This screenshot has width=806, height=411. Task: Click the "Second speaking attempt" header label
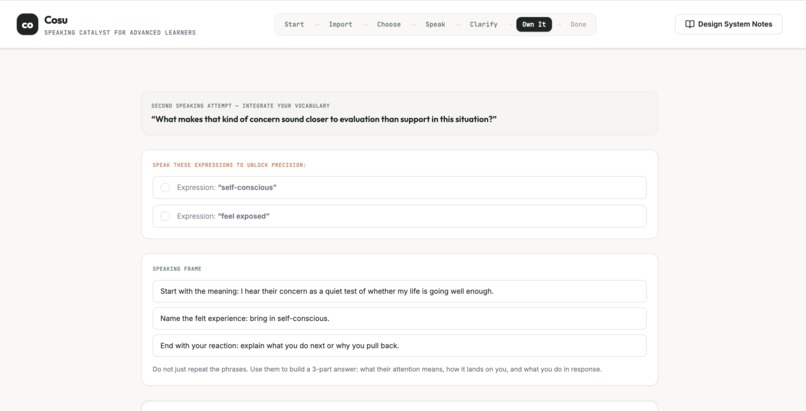[x=241, y=106]
